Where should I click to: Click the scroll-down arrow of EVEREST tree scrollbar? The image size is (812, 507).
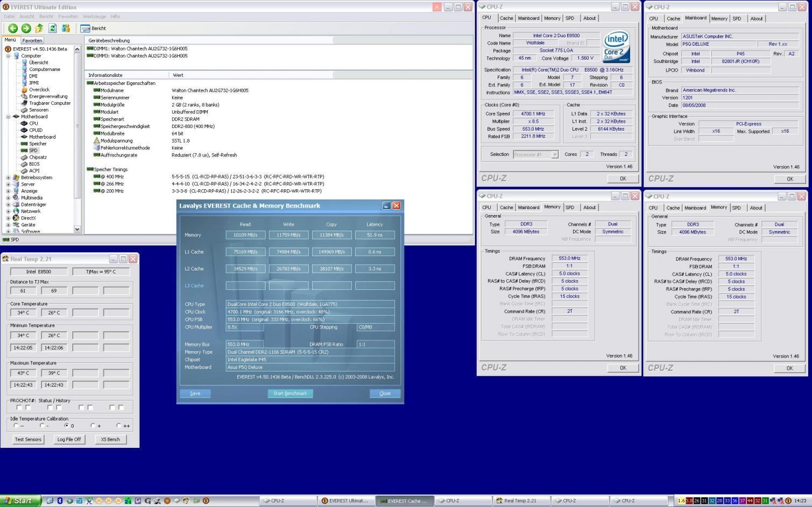(x=77, y=230)
